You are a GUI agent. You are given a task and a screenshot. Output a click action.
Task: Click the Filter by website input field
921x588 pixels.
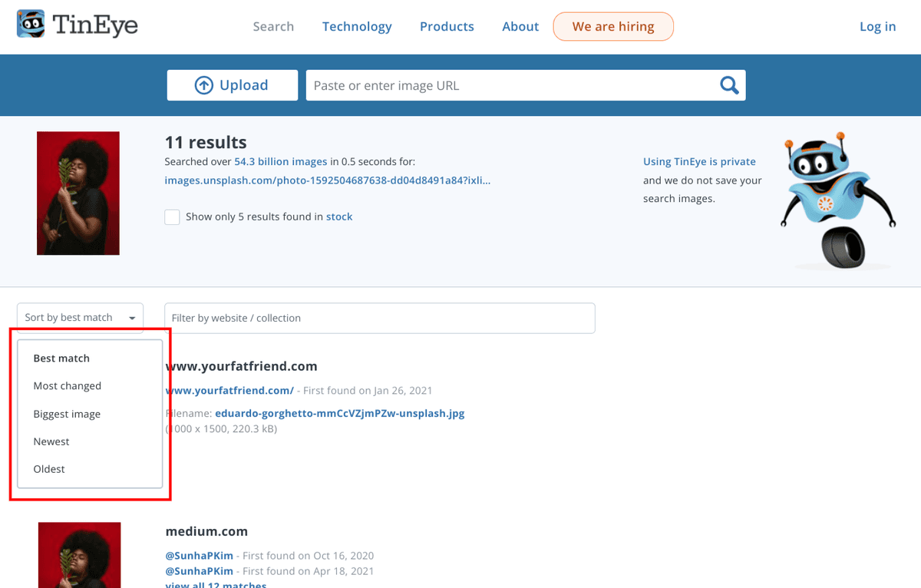380,318
